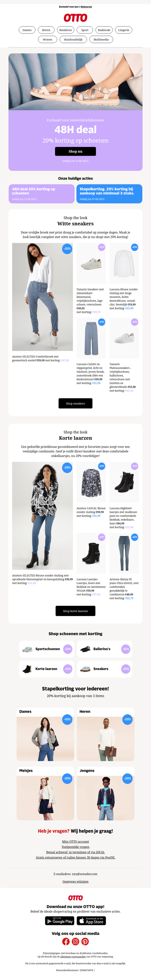Open the Korte laarzen category tile
The height and width of the screenshot is (980, 151).
pyautogui.click(x=46, y=669)
